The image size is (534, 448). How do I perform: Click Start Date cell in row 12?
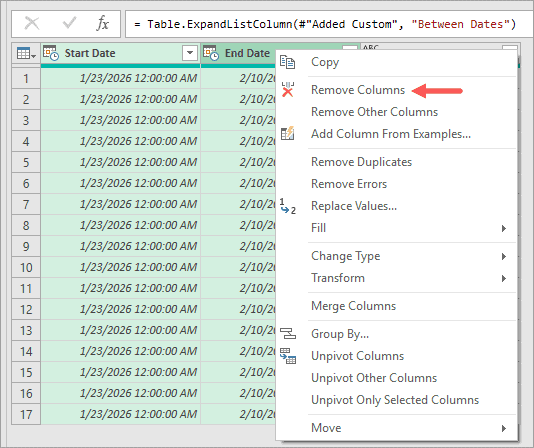pos(121,309)
